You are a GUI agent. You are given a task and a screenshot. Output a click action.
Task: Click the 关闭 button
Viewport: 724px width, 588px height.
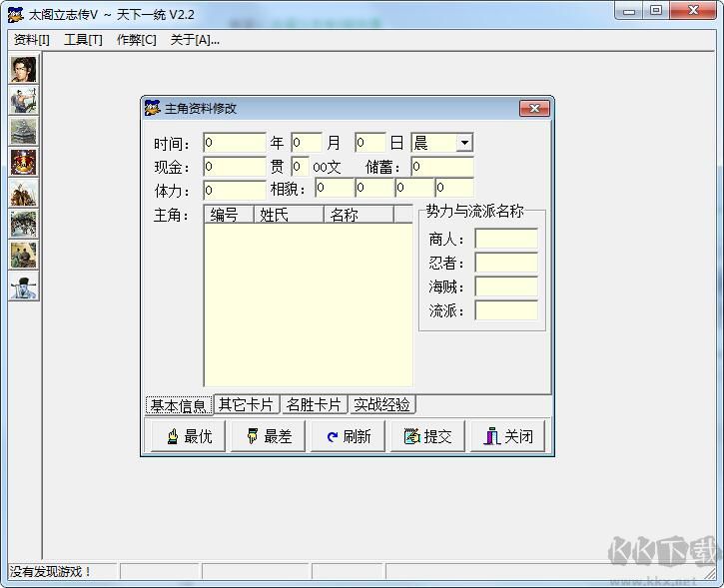click(x=507, y=436)
